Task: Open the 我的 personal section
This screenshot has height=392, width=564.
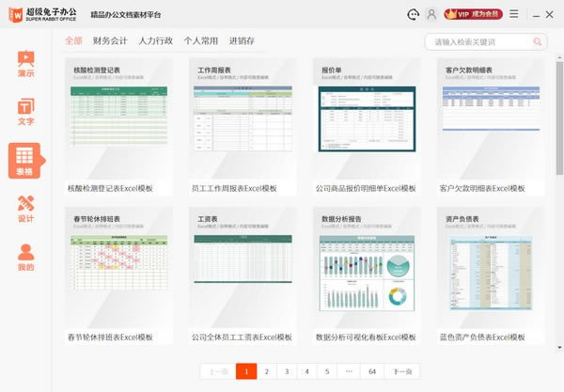Action: coord(26,258)
